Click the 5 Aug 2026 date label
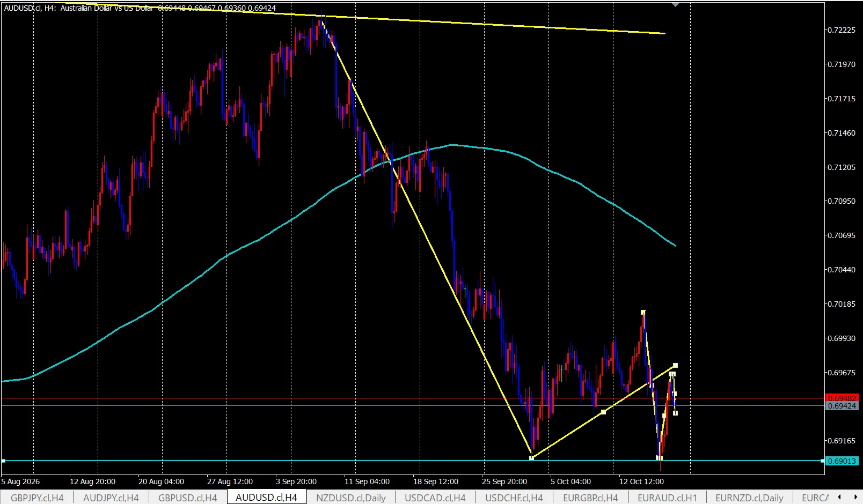The width and height of the screenshot is (863, 504). click(20, 481)
